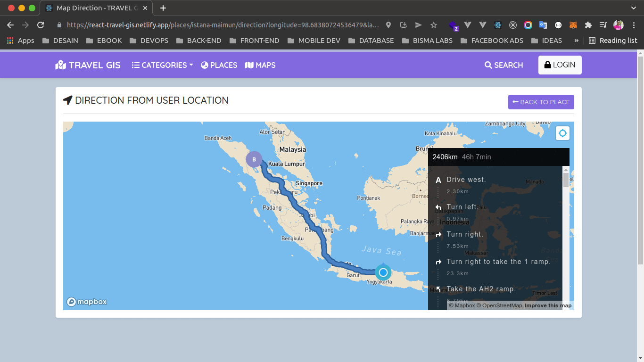Click the Mapbox logo on map
The image size is (644, 362).
click(87, 302)
